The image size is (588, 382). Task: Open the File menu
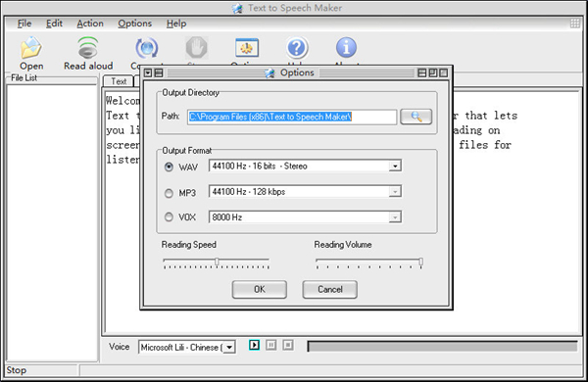pos(24,24)
